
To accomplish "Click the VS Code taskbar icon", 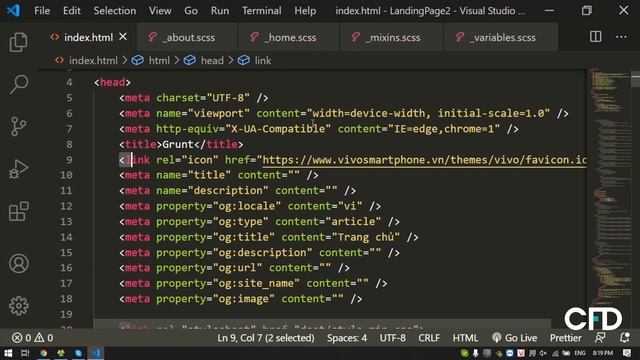I will (96, 353).
